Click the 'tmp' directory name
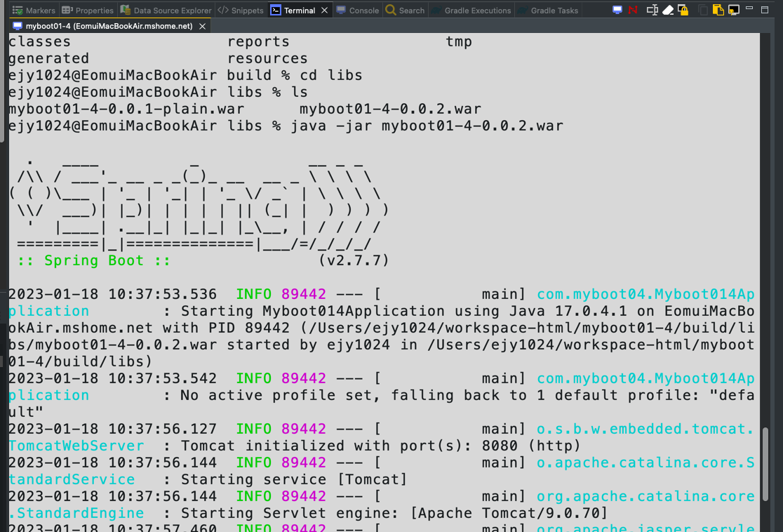The height and width of the screenshot is (532, 783). [458, 42]
